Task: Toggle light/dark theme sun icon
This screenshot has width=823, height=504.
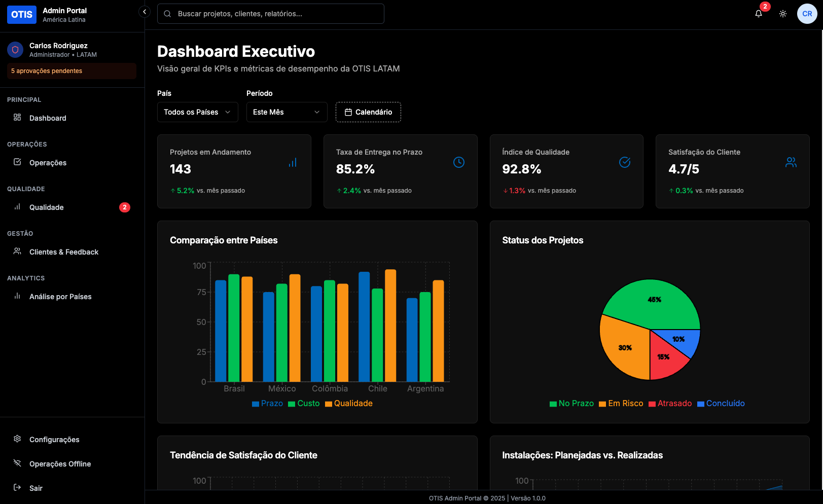Action: [782, 14]
